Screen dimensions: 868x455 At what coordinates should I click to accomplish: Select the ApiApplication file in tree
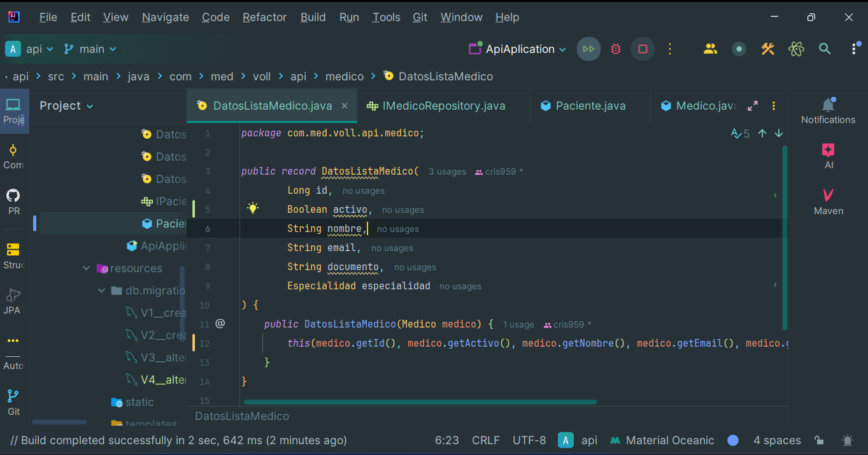[156, 246]
